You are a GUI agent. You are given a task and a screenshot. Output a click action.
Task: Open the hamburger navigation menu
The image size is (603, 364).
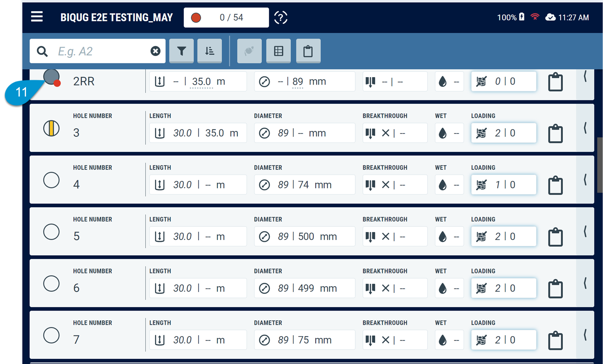(x=37, y=17)
